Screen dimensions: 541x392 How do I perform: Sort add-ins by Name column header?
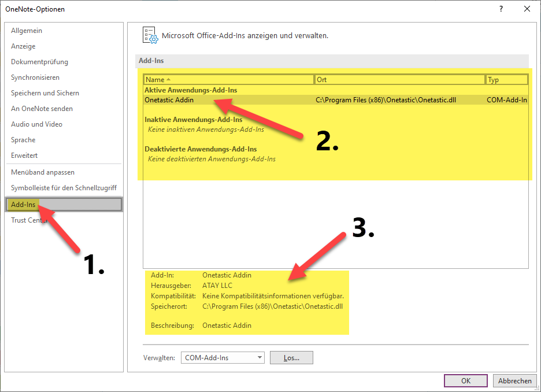coord(228,80)
